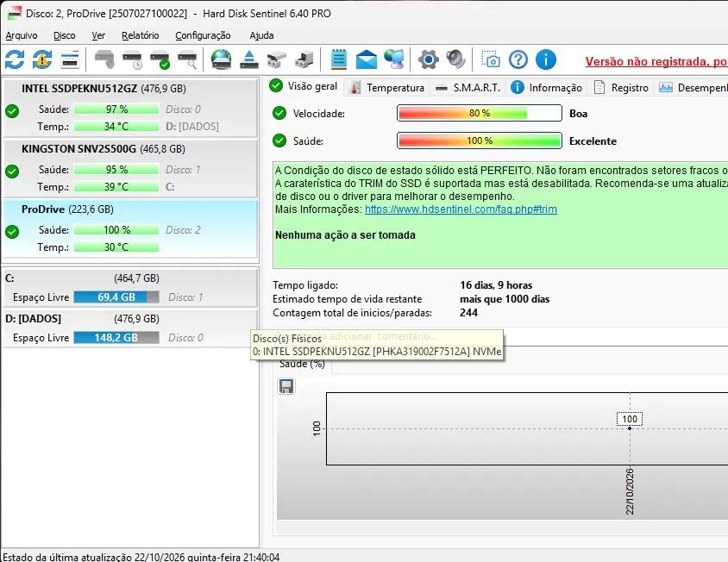728x562 pixels.
Task: Click the disk with magnifier icon
Action: click(x=187, y=59)
